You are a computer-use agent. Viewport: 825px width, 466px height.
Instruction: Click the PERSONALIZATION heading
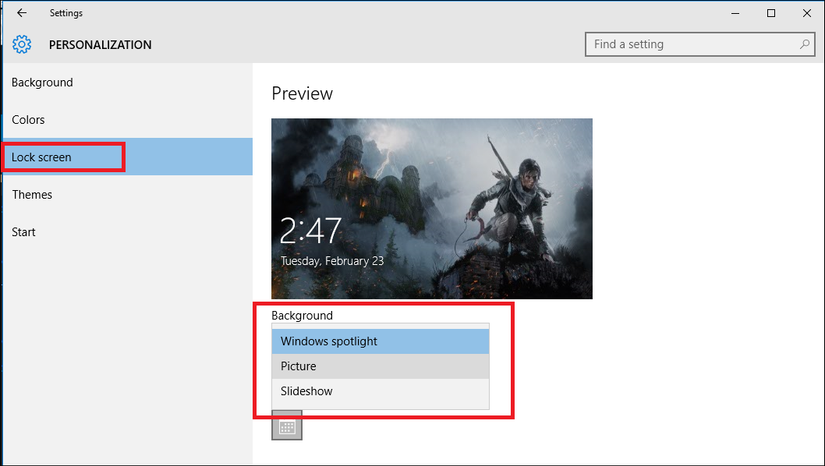(x=100, y=45)
